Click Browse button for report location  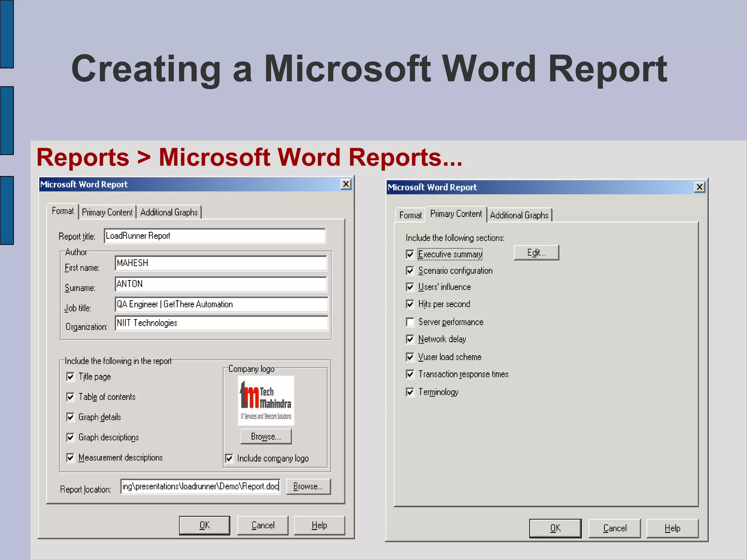coord(308,486)
